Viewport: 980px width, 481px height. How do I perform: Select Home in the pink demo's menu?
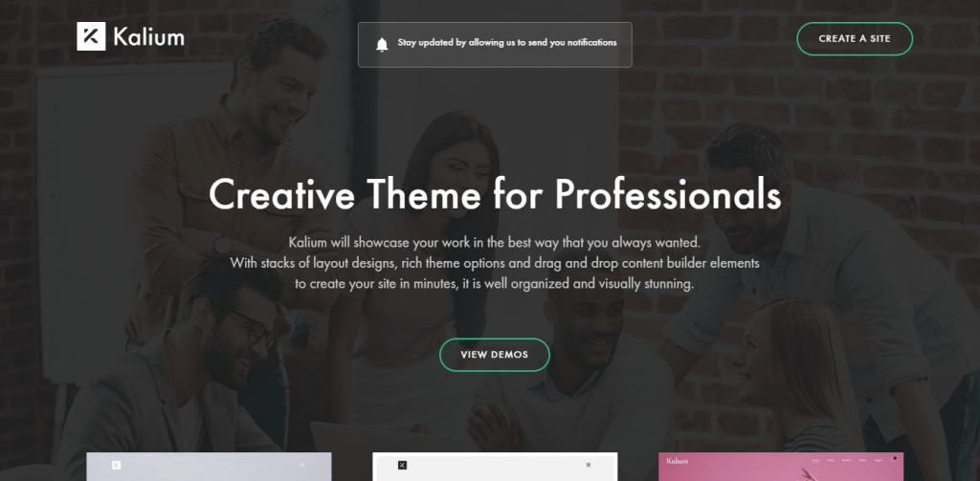pos(815,460)
